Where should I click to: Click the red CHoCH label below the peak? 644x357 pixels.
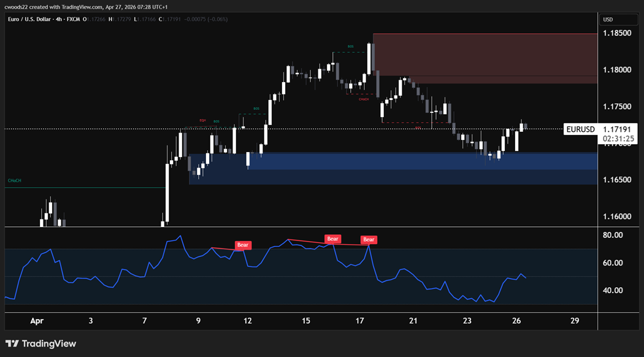click(x=364, y=99)
